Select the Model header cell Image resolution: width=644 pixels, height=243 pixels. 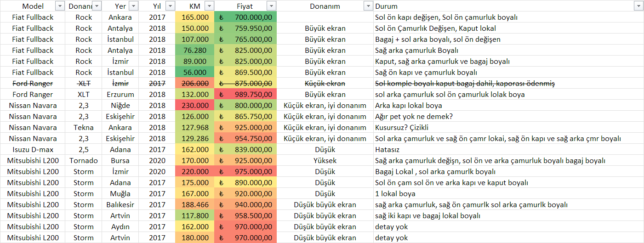pos(33,6)
